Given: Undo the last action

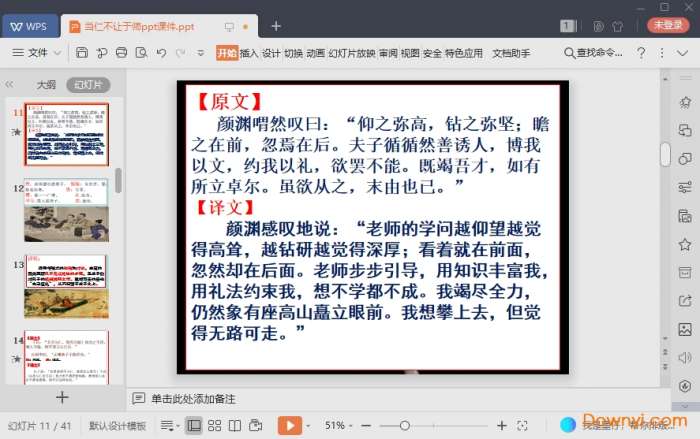Looking at the screenshot, I should click(x=162, y=53).
